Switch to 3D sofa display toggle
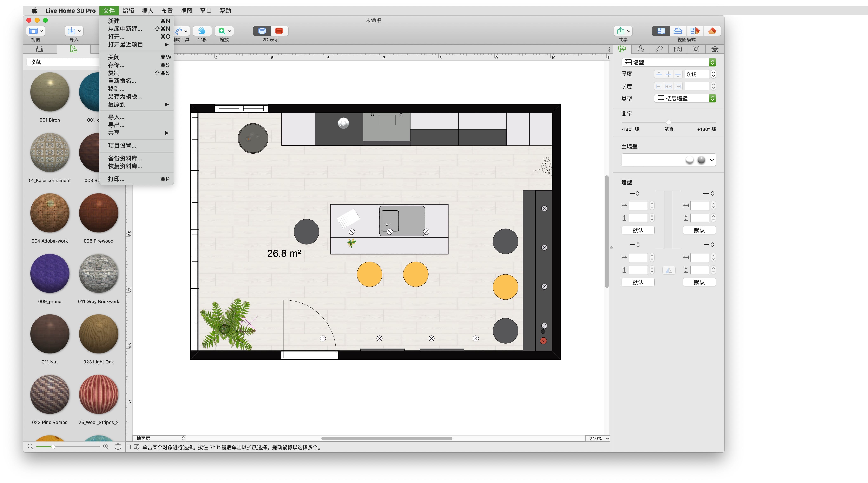Image resolution: width=868 pixels, height=483 pixels. (x=279, y=31)
